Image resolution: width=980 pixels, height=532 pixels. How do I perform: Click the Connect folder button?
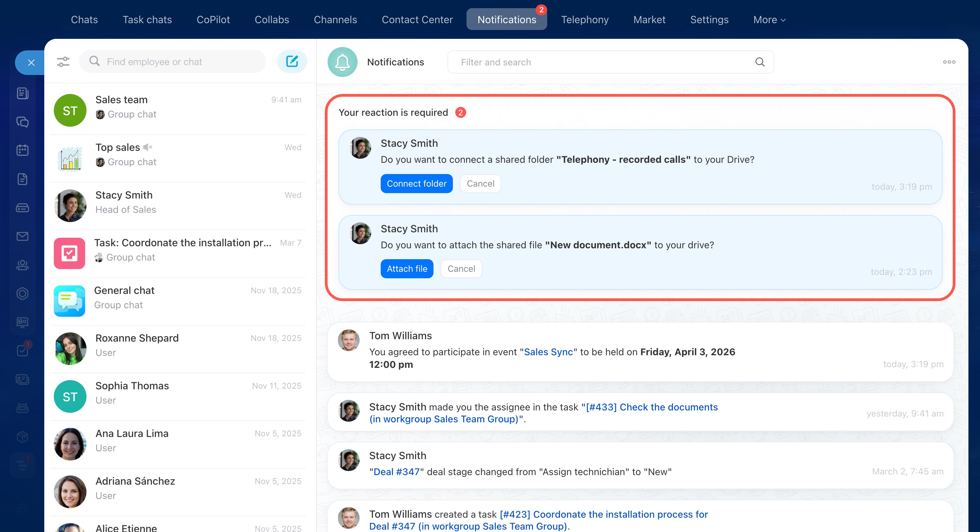pos(416,184)
